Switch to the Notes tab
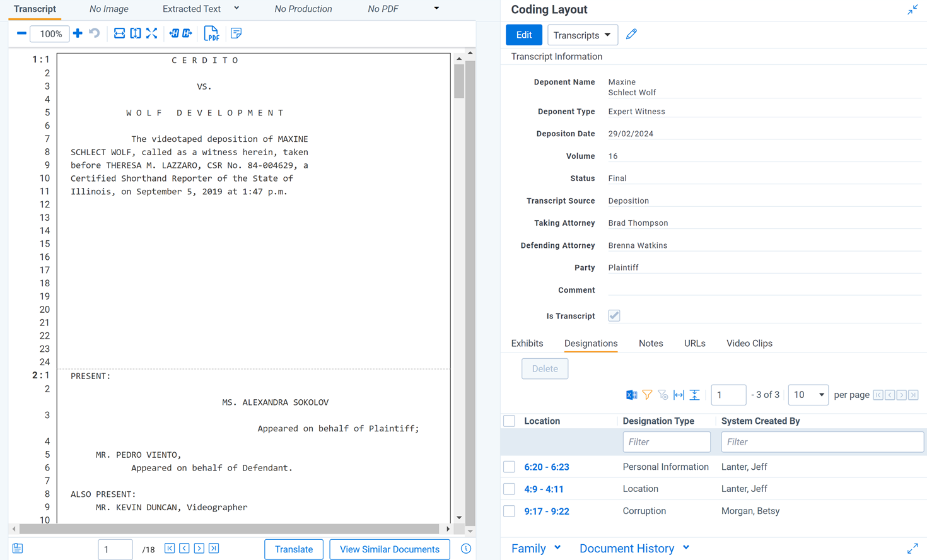The image size is (927, 560). click(x=651, y=343)
